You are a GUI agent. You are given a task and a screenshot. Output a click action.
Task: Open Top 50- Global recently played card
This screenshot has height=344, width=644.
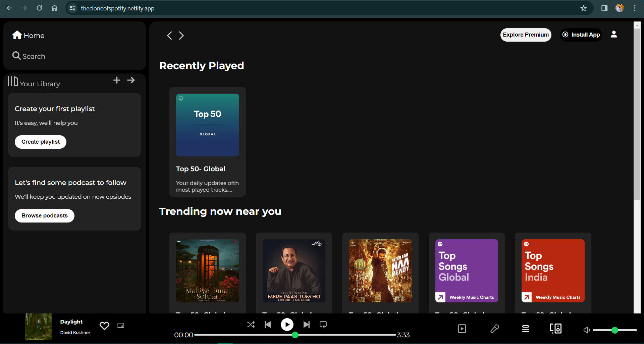(208, 142)
